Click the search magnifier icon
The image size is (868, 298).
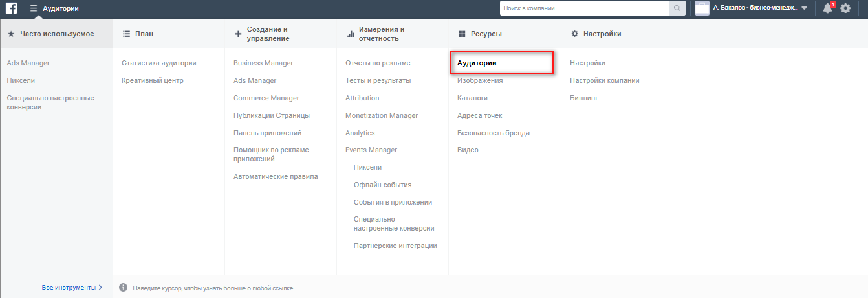677,8
